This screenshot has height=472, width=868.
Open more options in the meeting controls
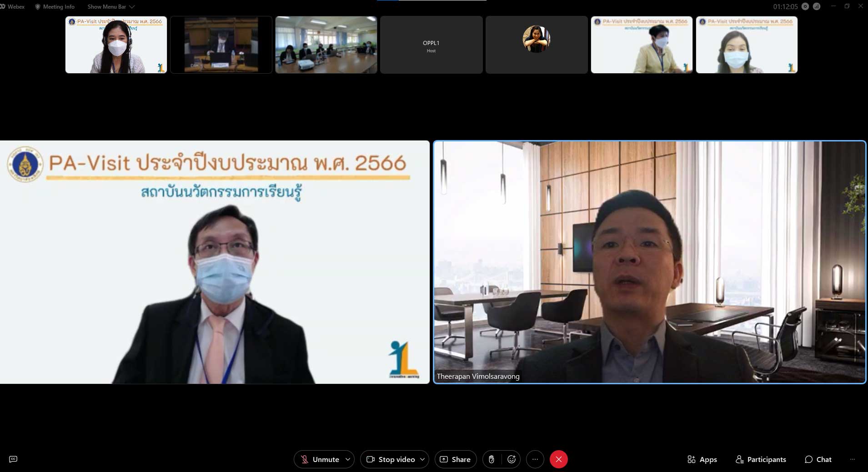pyautogui.click(x=535, y=459)
